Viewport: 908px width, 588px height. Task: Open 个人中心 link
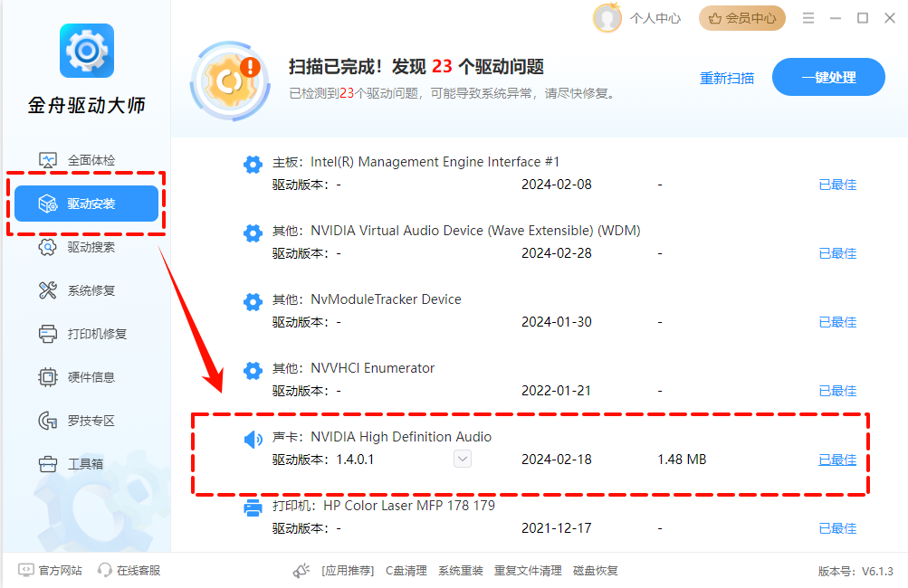click(655, 18)
